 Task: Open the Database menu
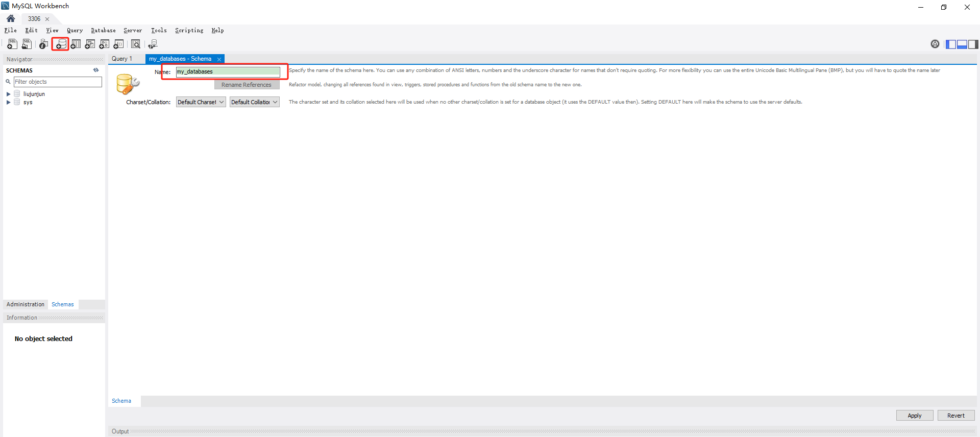tap(103, 31)
